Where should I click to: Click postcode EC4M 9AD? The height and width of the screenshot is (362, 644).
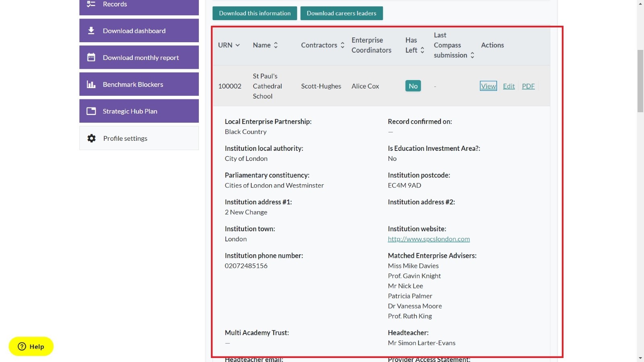[x=405, y=185]
